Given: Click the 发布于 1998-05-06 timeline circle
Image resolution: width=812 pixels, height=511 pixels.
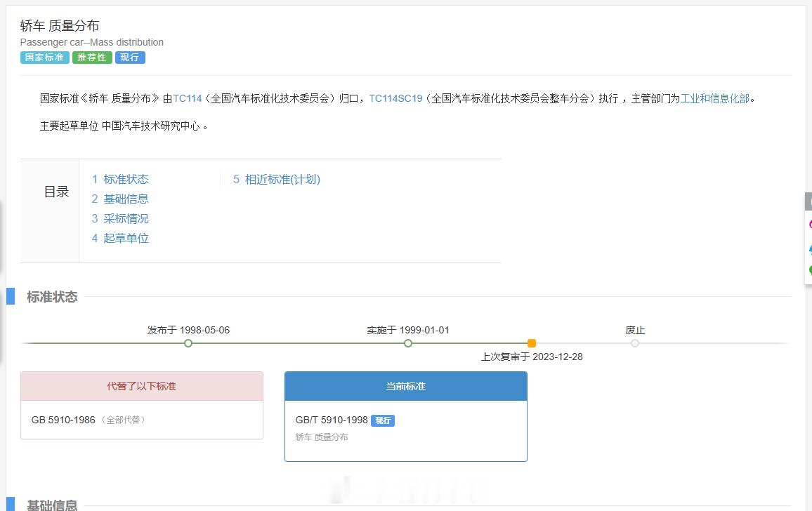Looking at the screenshot, I should click(188, 343).
